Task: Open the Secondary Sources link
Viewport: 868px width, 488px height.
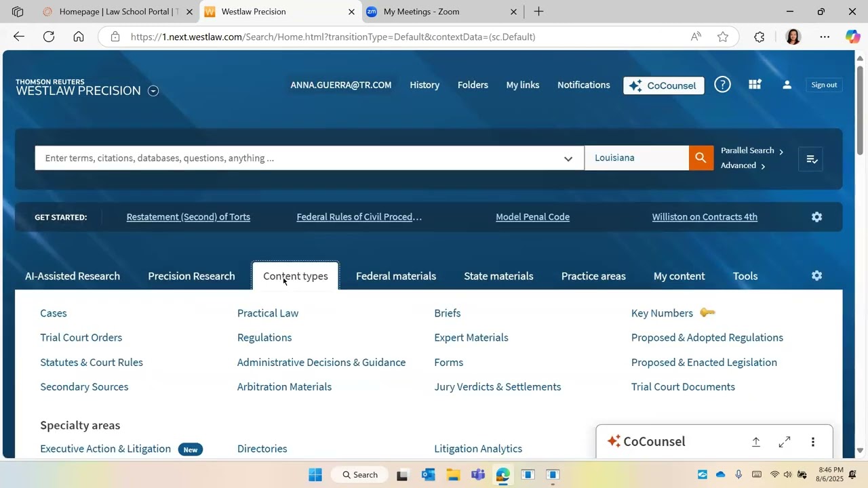Action: pos(84,387)
